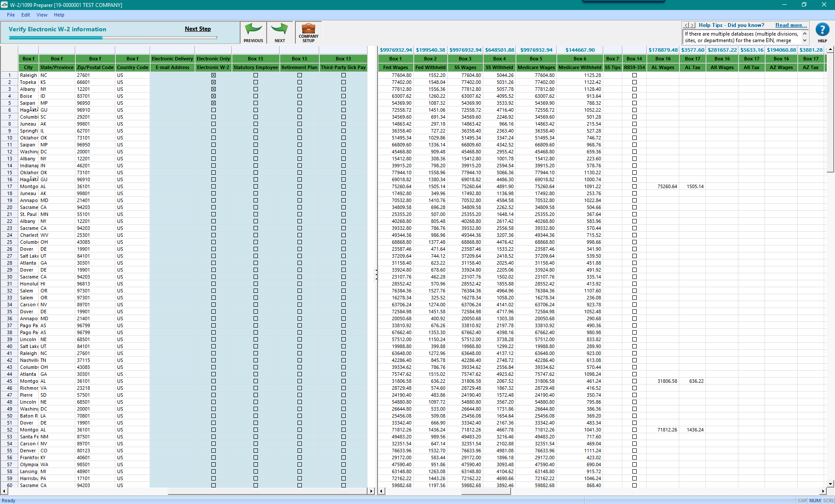Click help tip text scroll-down arrow
The width and height of the screenshot is (835, 504).
point(805,40)
